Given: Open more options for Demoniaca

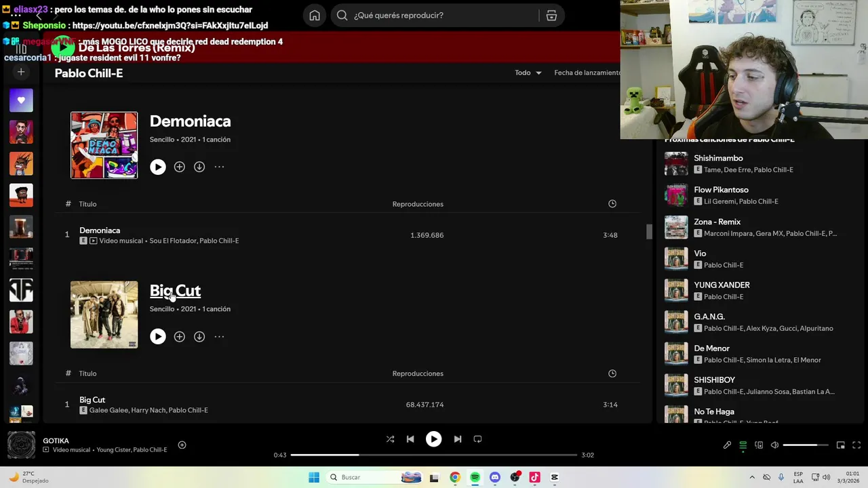Looking at the screenshot, I should pos(219,167).
